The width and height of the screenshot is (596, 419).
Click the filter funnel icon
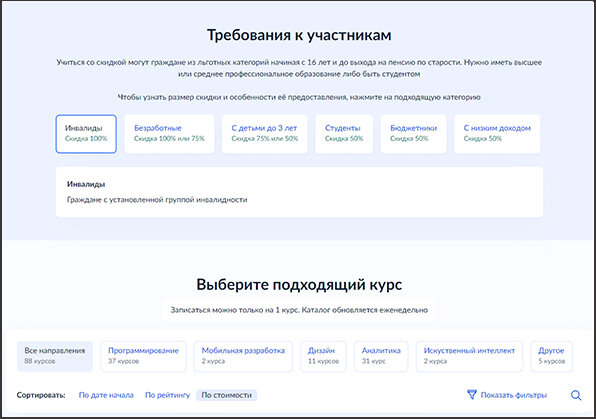pyautogui.click(x=472, y=395)
